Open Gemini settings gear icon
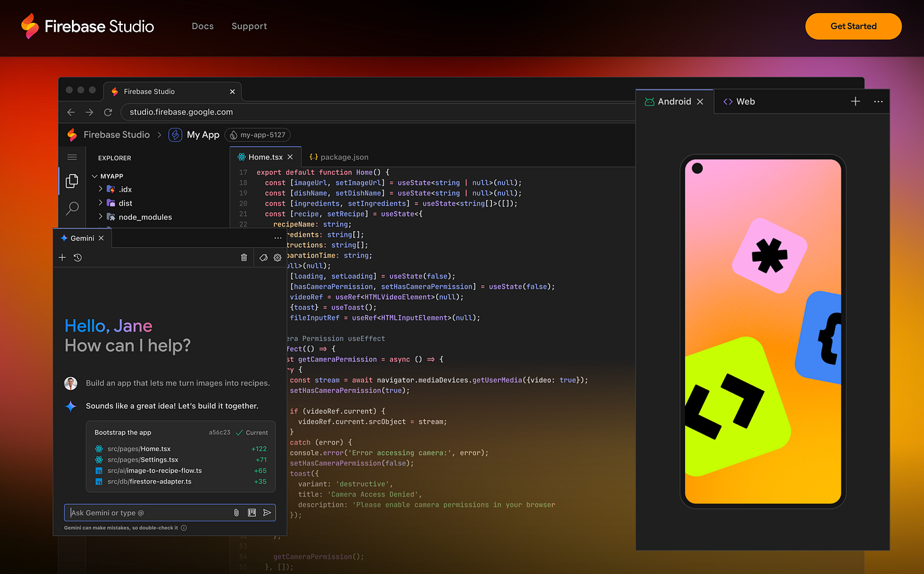Viewport: 924px width, 574px height. (x=278, y=258)
